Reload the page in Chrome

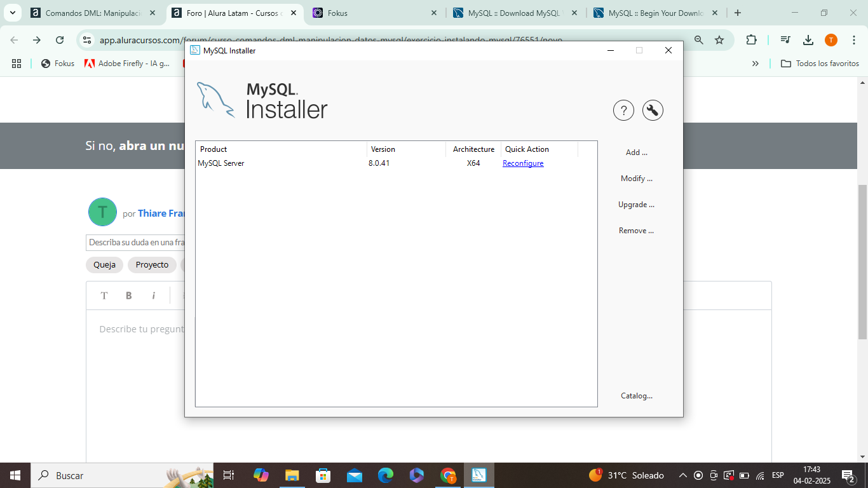coord(60,40)
